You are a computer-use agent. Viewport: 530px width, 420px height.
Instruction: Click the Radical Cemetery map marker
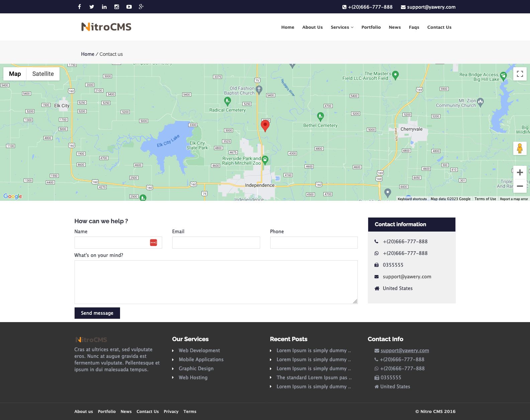pos(227,101)
